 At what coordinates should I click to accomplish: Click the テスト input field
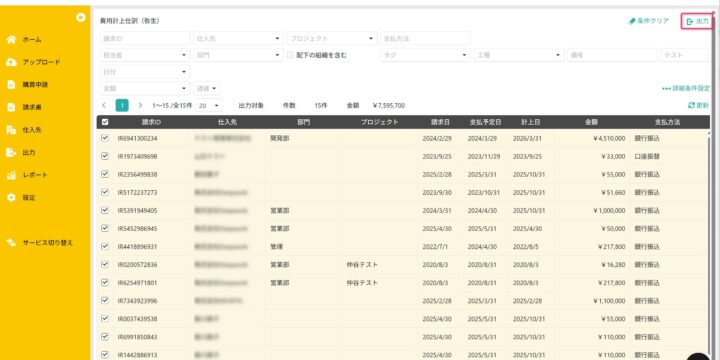click(x=686, y=55)
